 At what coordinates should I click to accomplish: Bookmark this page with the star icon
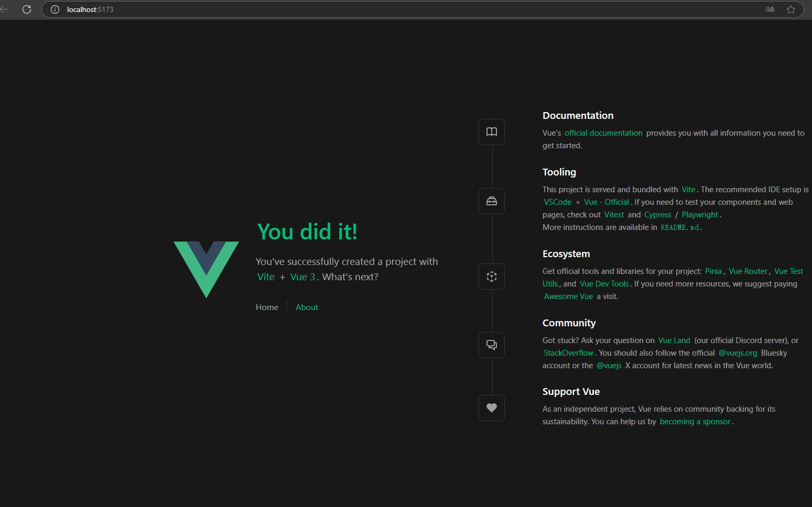pyautogui.click(x=791, y=9)
